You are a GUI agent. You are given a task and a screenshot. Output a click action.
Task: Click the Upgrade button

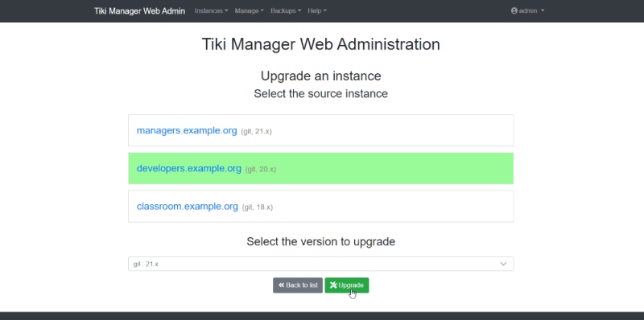click(x=347, y=285)
